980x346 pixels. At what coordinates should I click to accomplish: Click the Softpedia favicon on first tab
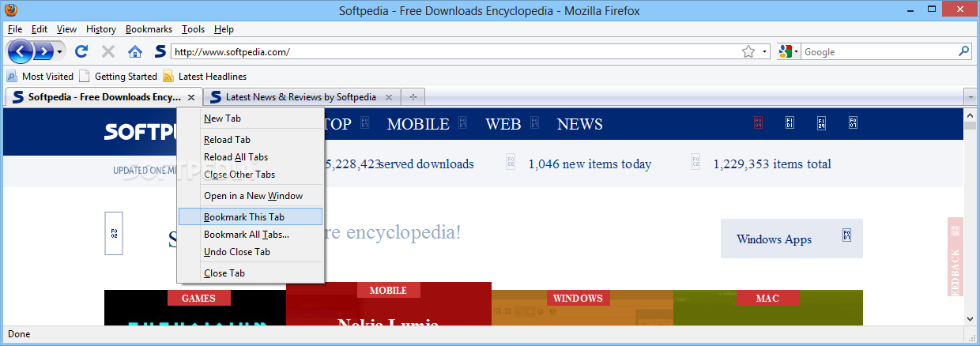pos(18,97)
